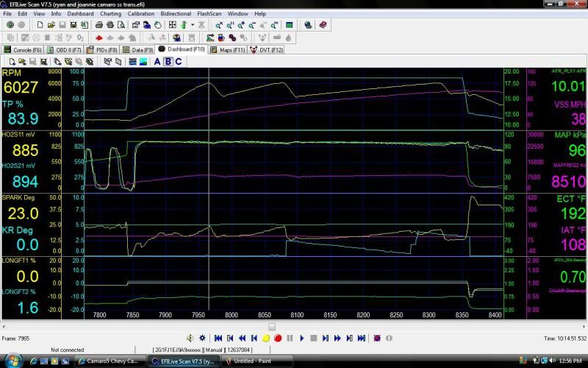Open the Calibration menu
Viewport: 588px width, 368px height.
140,13
